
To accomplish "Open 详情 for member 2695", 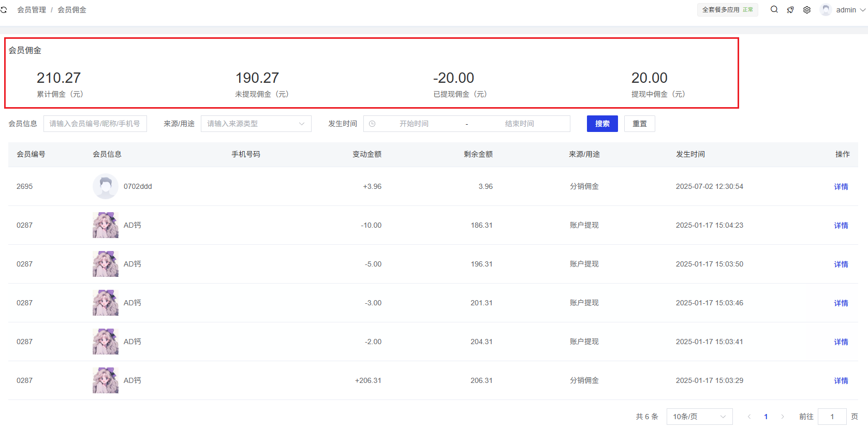I will pyautogui.click(x=841, y=187).
